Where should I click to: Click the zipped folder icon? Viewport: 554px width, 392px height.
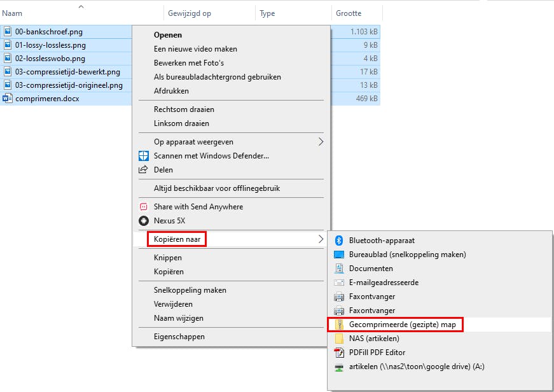(x=339, y=325)
